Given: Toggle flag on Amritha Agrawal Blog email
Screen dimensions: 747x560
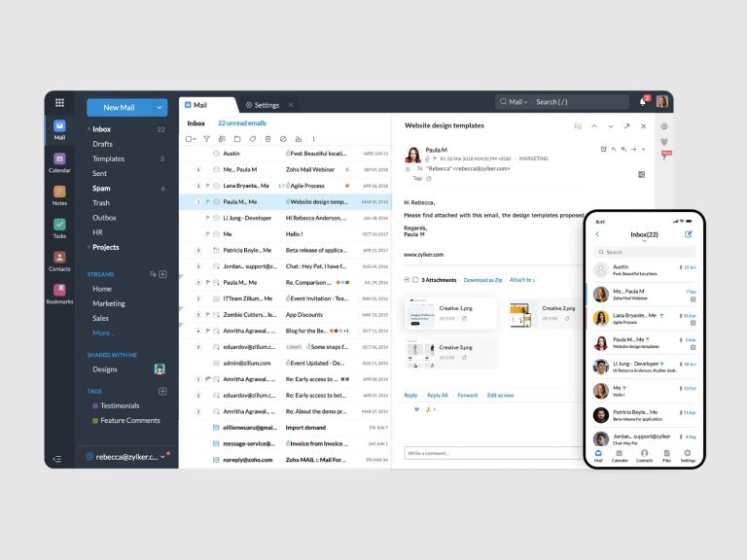Looking at the screenshot, I should (x=208, y=331).
